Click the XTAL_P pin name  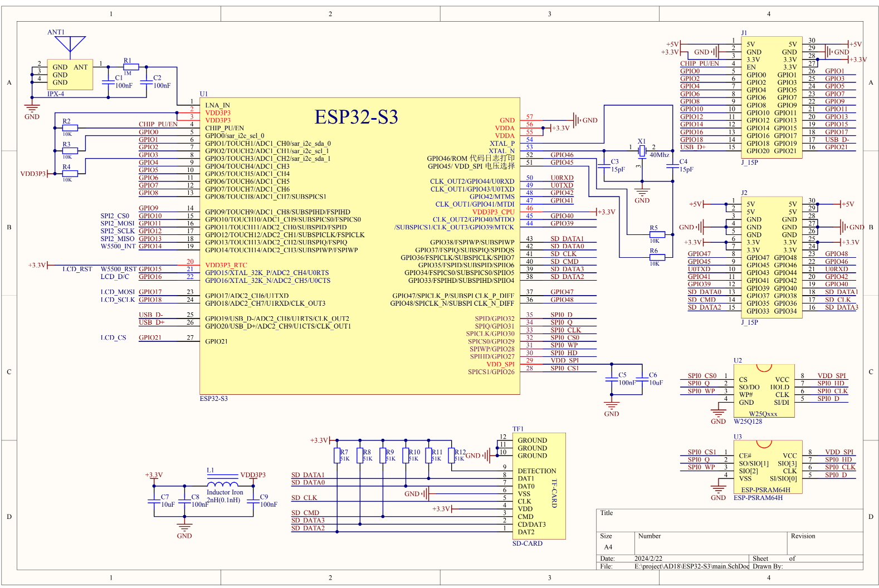point(502,143)
